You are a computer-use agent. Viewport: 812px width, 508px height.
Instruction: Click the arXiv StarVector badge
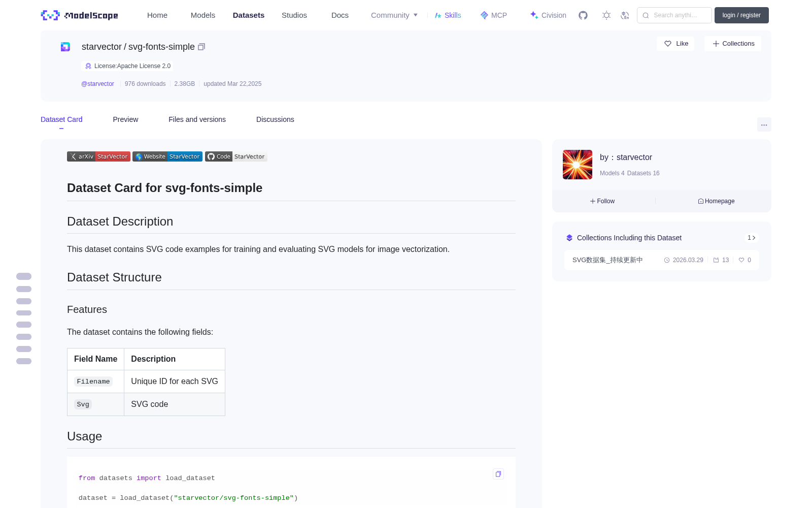[98, 156]
